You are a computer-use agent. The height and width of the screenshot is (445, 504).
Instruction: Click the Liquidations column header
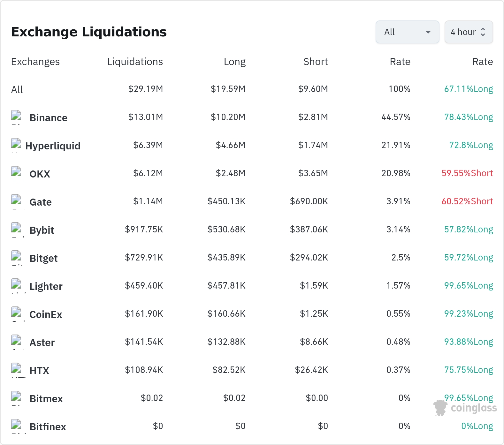pyautogui.click(x=135, y=62)
